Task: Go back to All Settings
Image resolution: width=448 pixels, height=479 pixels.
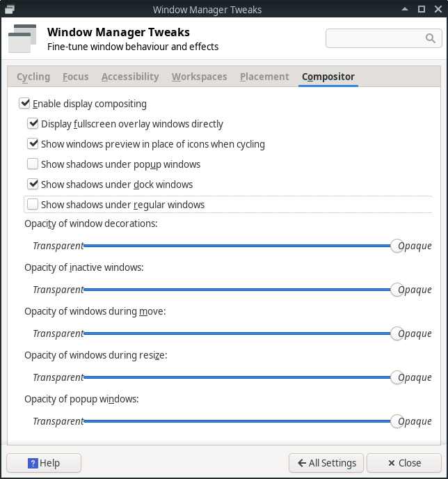Action: pyautogui.click(x=326, y=463)
